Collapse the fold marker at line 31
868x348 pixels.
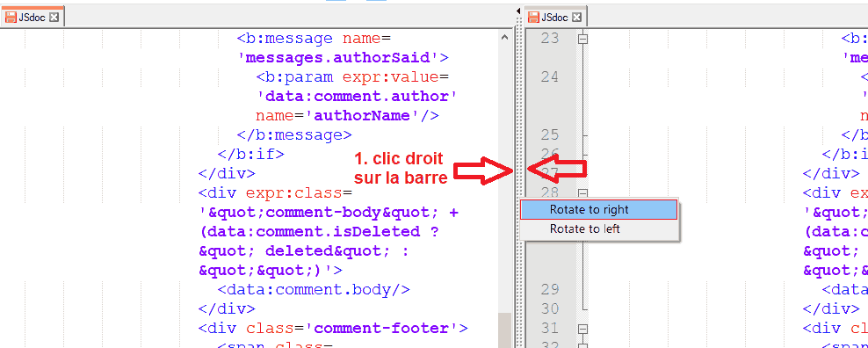coord(582,329)
